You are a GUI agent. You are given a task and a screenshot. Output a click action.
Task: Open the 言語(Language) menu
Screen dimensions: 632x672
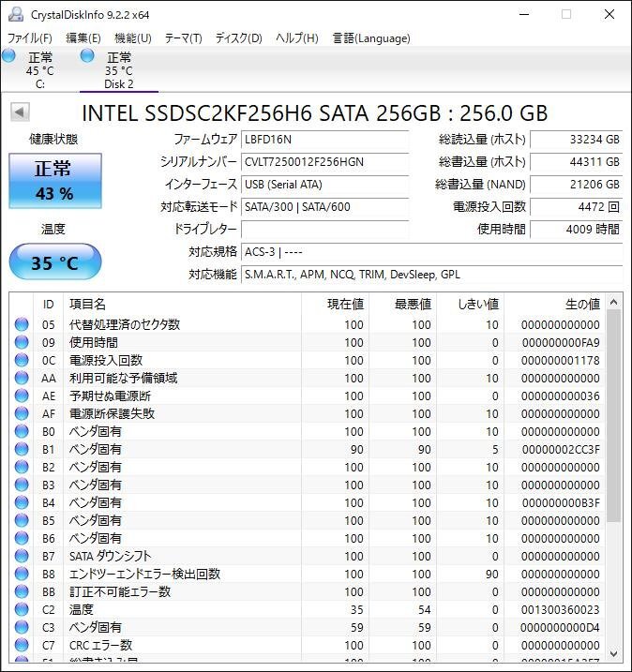pos(371,38)
